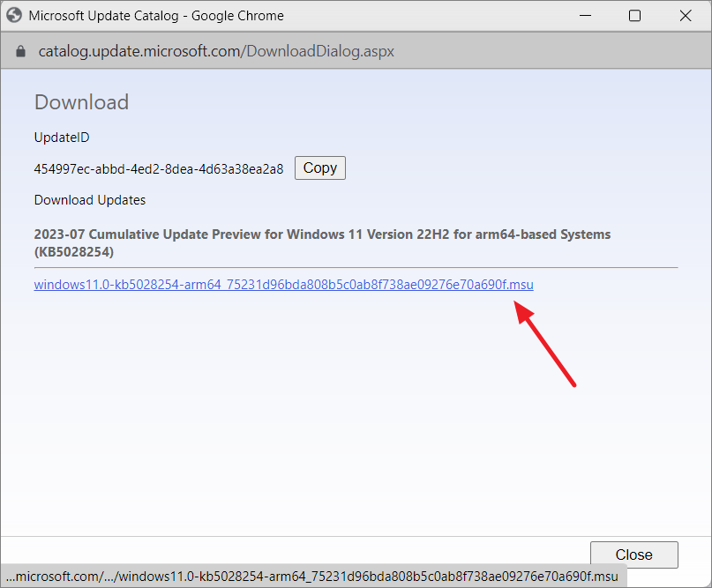Click the Download page title
This screenshot has height=588, width=712.
tap(81, 102)
